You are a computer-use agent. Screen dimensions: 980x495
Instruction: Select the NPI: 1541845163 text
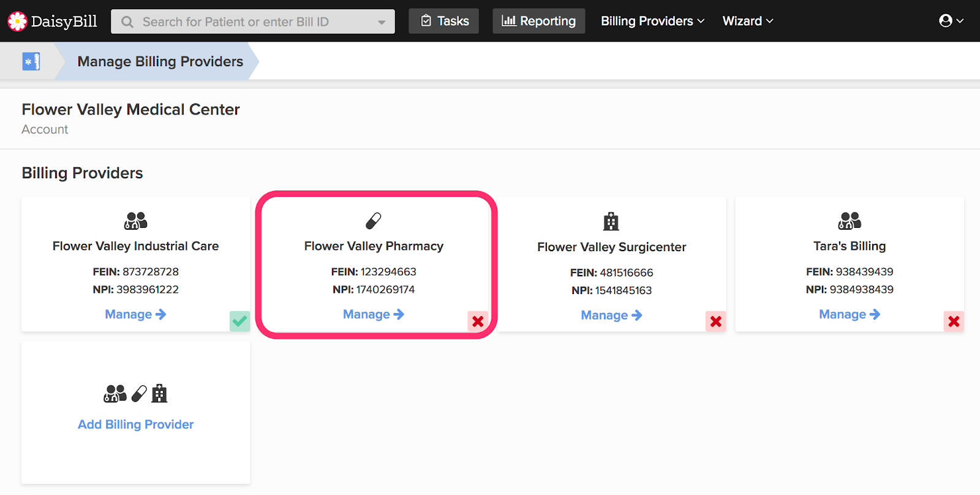[x=611, y=290]
